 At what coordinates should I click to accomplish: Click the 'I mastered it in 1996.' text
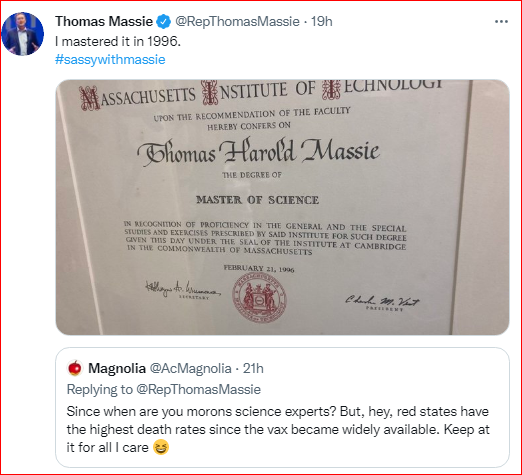coord(118,41)
